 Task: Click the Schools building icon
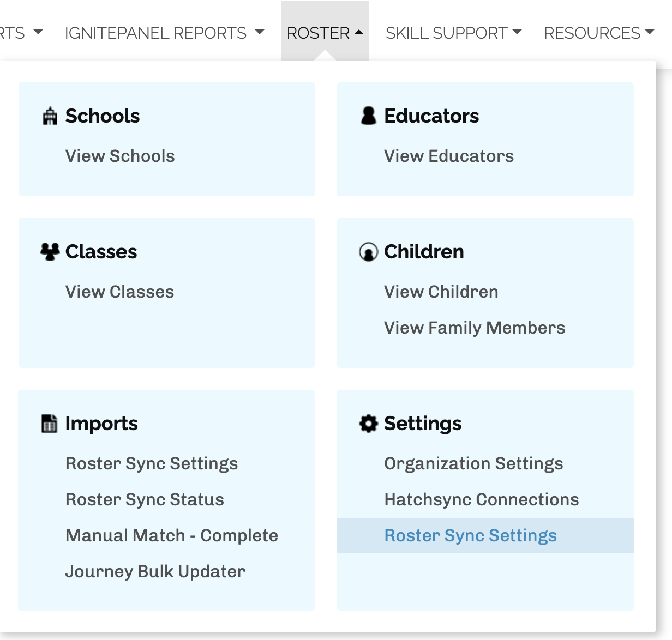pos(50,116)
